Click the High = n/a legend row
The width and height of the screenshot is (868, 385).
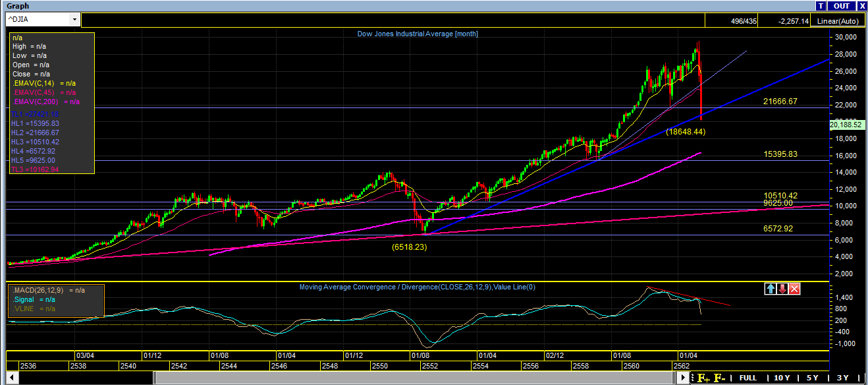pos(29,47)
